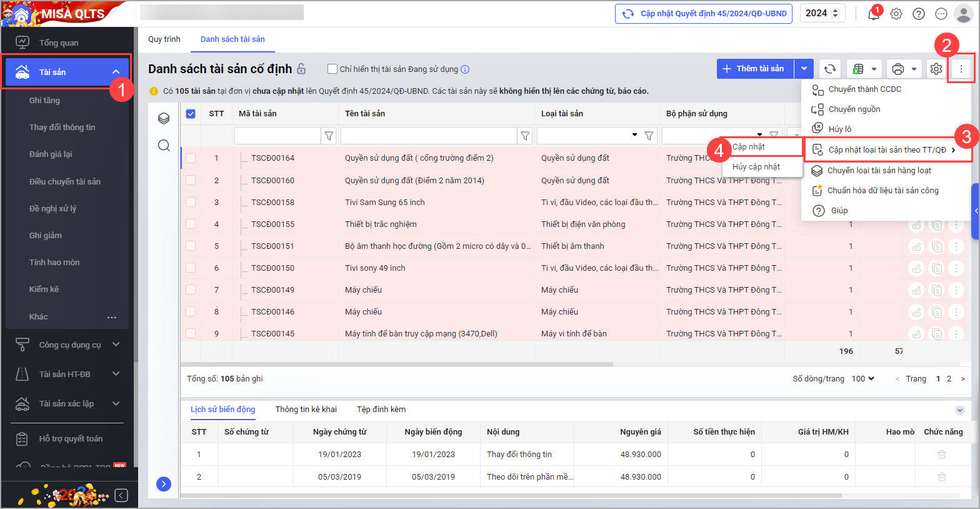Click 'Cập nhật Quyết định 45/2024/QĐ-UBND' button
The width and height of the screenshot is (980, 509).
pyautogui.click(x=704, y=13)
